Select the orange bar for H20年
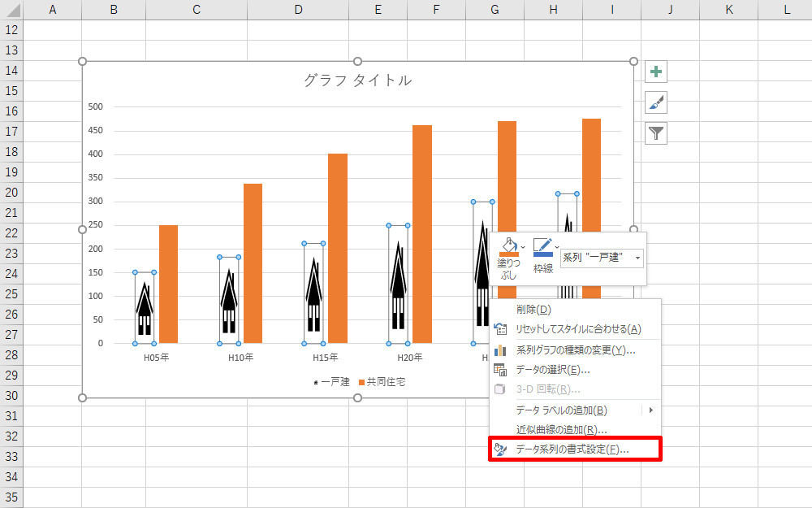The image size is (812, 508). (x=422, y=234)
